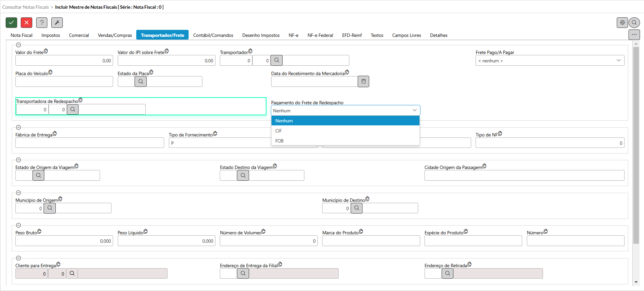Click the more options ellipsis button

(x=634, y=35)
